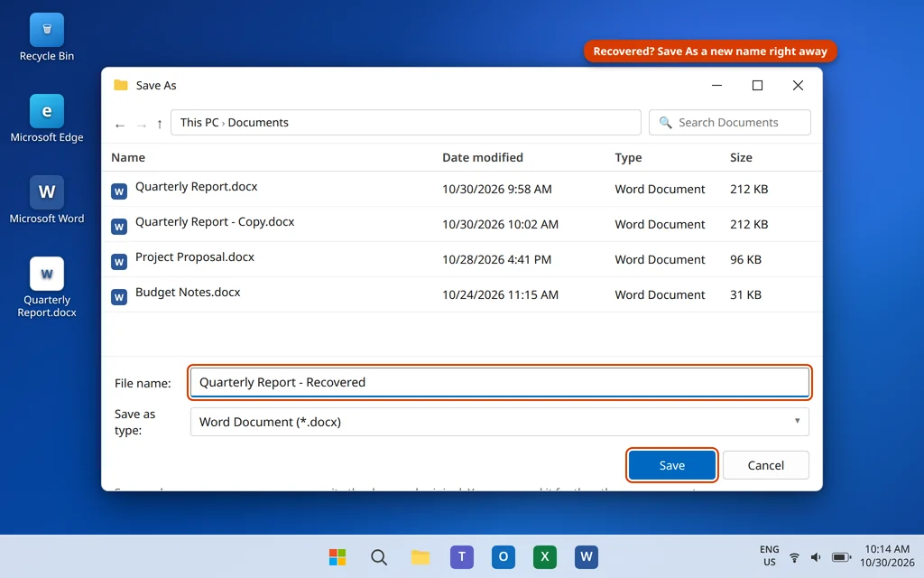Click the 96 KB size cell
This screenshot has width=924, height=578.
[x=745, y=259]
